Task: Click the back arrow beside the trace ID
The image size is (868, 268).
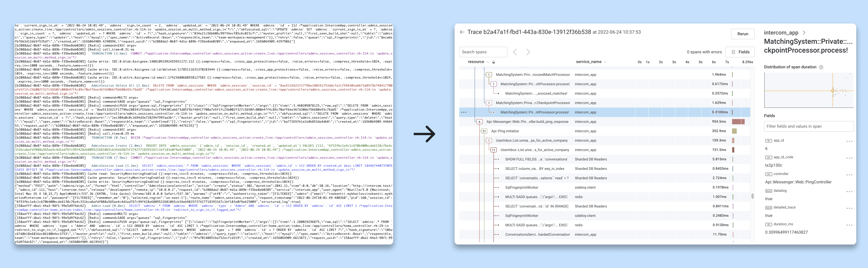Action: point(463,32)
